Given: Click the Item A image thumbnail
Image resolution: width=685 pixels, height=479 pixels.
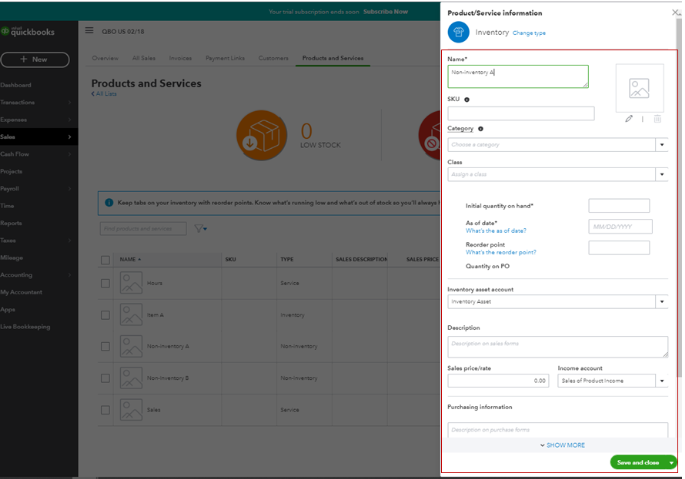Looking at the screenshot, I should point(131,315).
